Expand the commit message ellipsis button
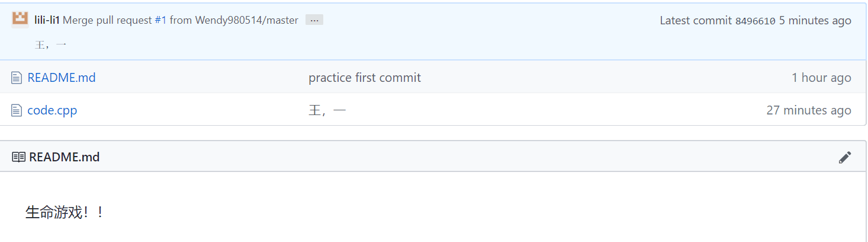This screenshot has height=242, width=868. [x=314, y=20]
